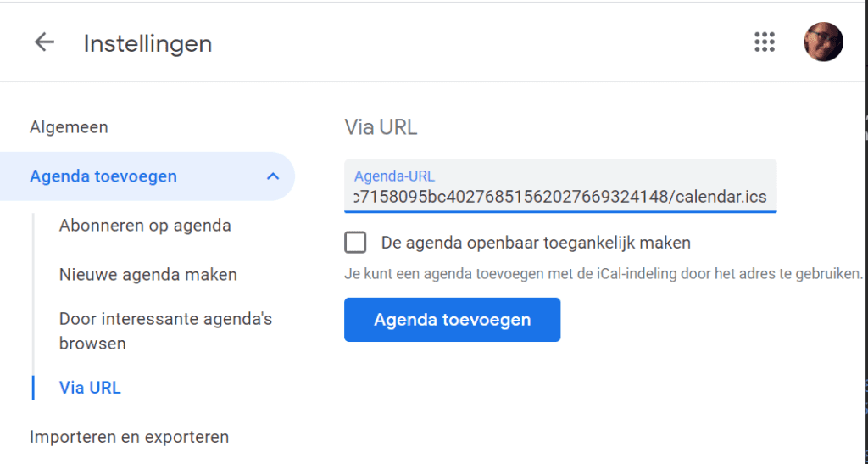Open the Google apps grid launcher

765,42
